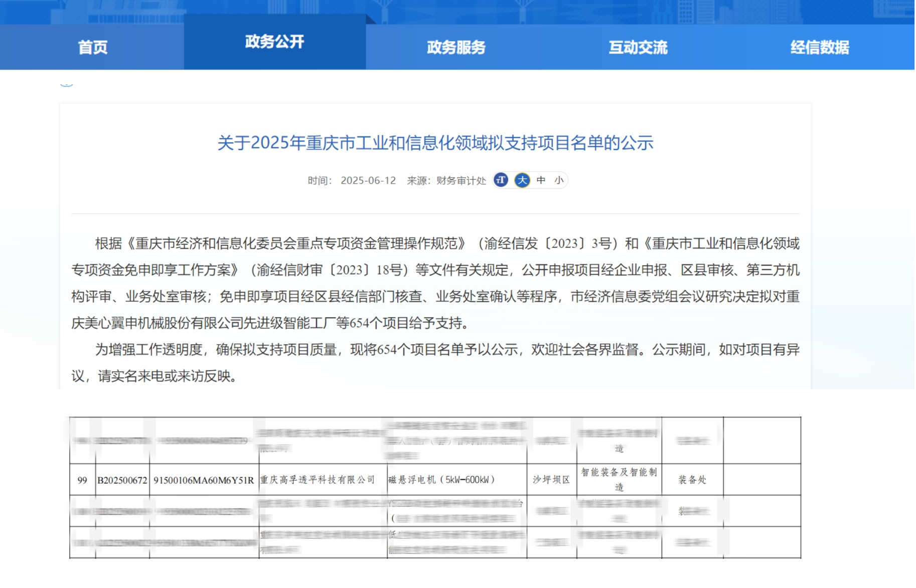Click project code B202500672 in row 99
This screenshot has width=916, height=588.
pyautogui.click(x=123, y=479)
